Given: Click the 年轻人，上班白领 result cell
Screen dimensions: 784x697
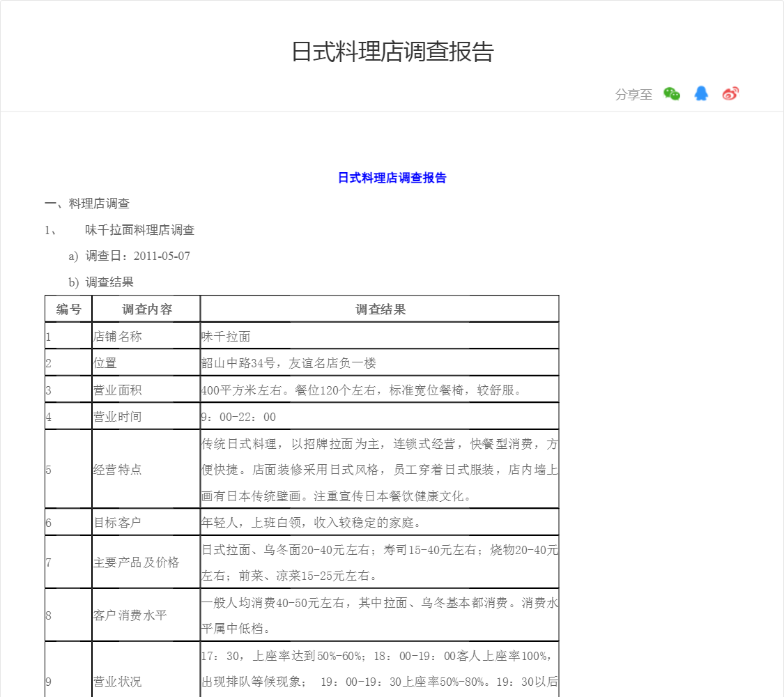Looking at the screenshot, I should 380,522.
